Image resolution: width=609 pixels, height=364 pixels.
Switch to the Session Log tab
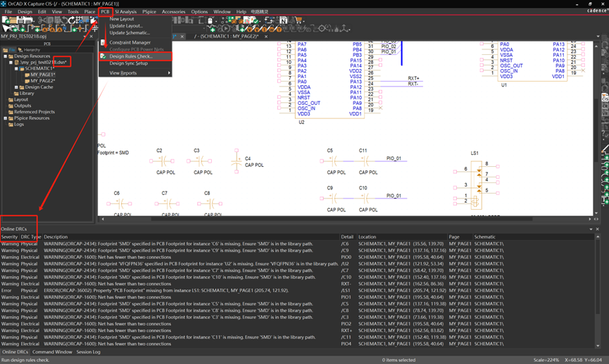coord(88,352)
